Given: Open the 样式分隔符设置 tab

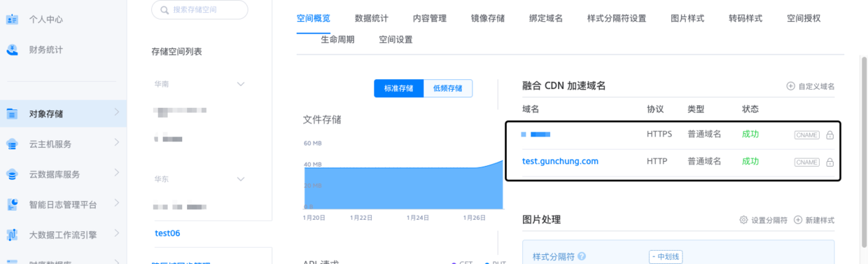Looking at the screenshot, I should pyautogui.click(x=617, y=18).
